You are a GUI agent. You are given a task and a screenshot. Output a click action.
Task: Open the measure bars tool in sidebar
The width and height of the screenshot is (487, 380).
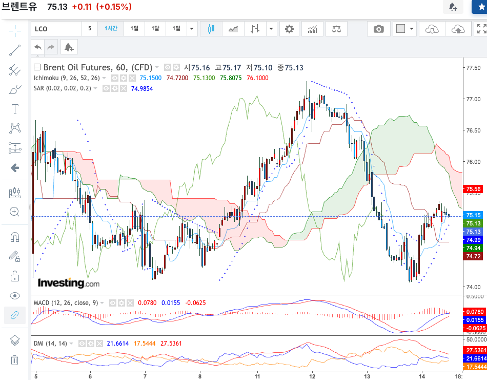click(x=15, y=192)
